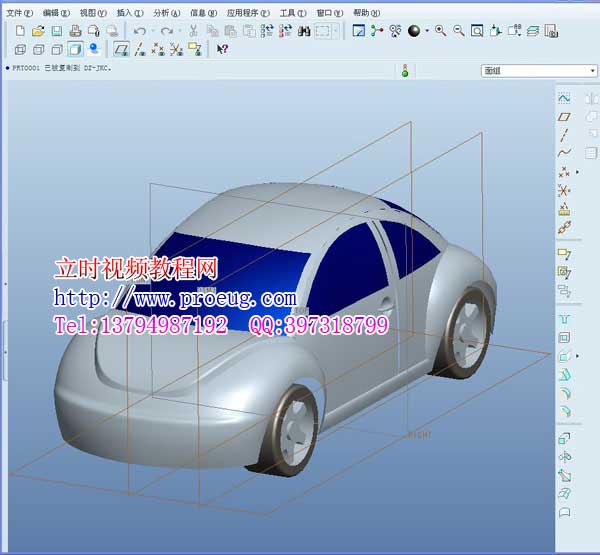This screenshot has height=555, width=600.
Task: Expand the datum point tool flyout arrow
Action: [x=577, y=172]
